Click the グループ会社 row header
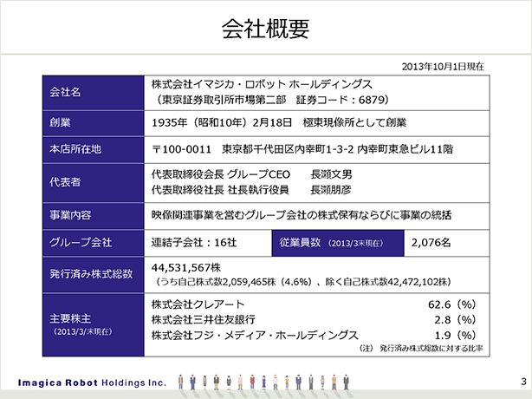Viewport: 532px width, 399px height. [94, 243]
